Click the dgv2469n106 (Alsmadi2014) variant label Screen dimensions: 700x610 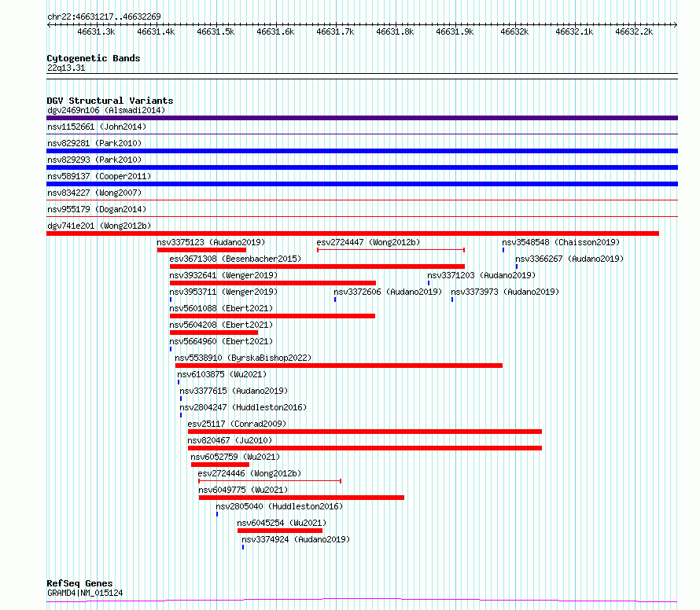pyautogui.click(x=106, y=110)
